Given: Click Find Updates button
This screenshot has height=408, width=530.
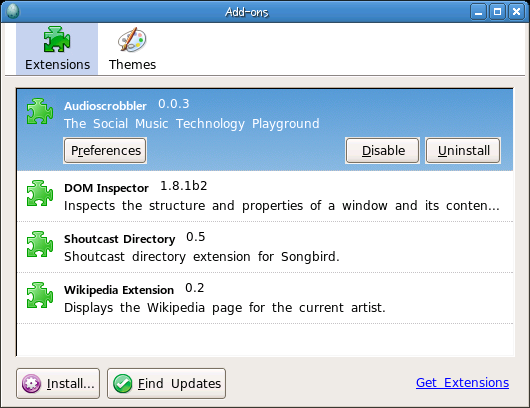Looking at the screenshot, I should point(166,383).
